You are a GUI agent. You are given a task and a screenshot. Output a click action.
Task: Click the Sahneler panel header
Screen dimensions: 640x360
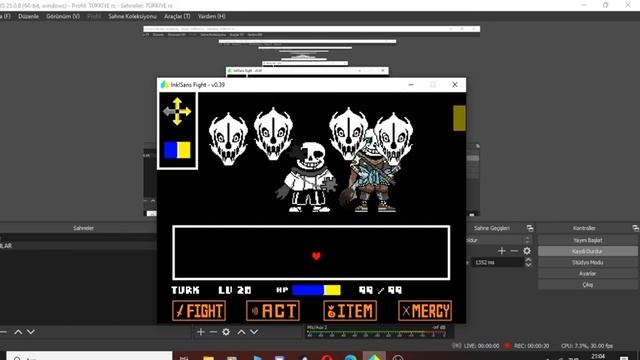(83, 228)
